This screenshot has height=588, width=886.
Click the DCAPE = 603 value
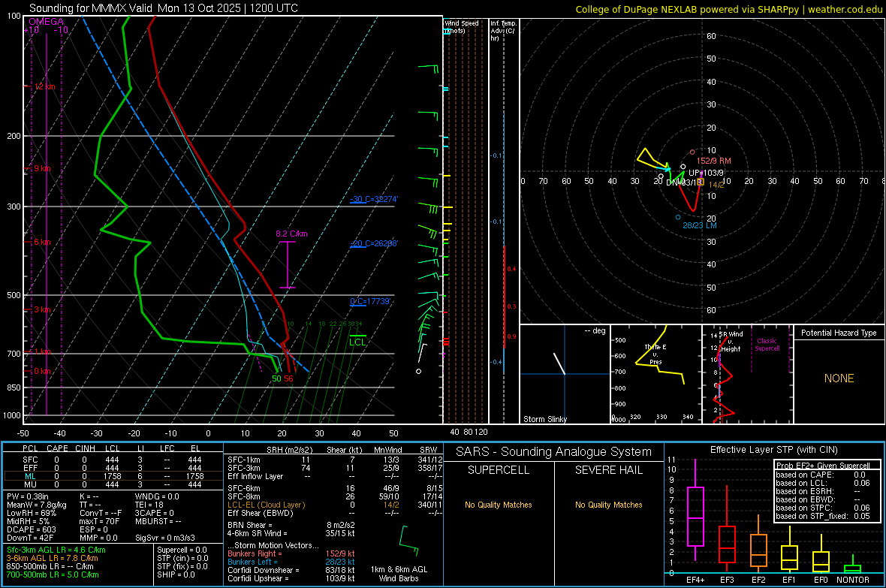[x=31, y=529]
